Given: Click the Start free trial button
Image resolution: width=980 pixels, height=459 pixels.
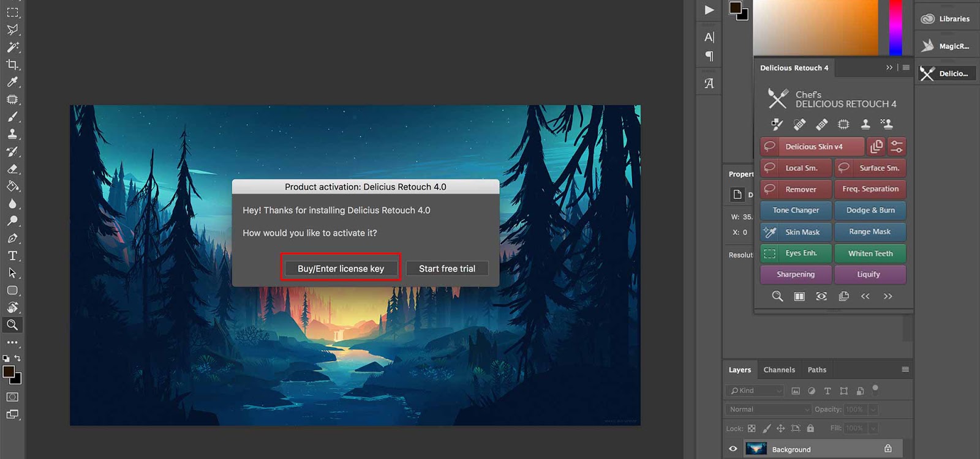Looking at the screenshot, I should pyautogui.click(x=447, y=269).
